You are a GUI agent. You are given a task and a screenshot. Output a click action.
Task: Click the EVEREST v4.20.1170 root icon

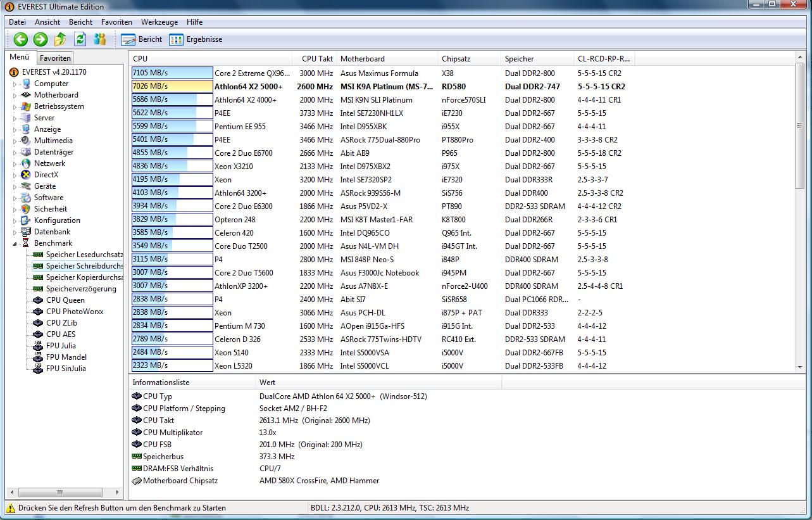[x=15, y=72]
